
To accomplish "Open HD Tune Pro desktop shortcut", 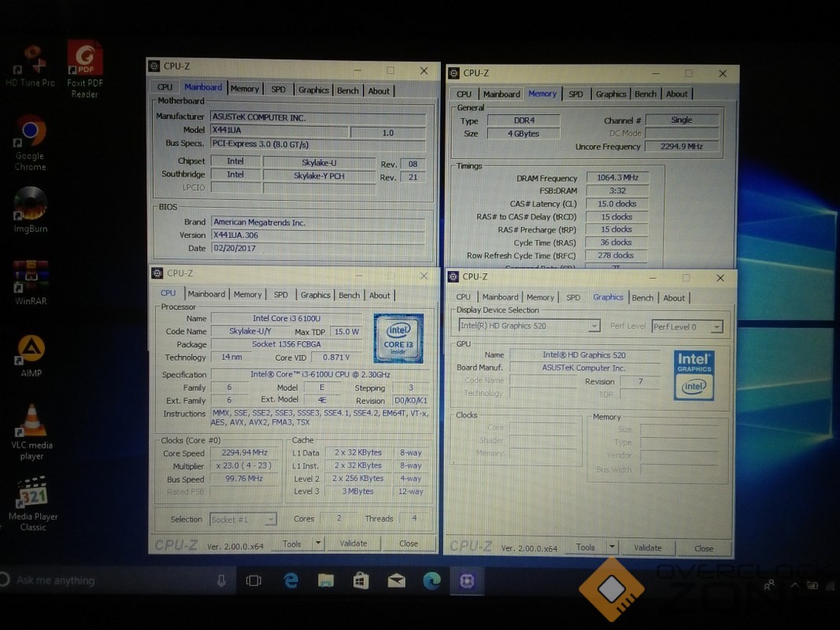I will pyautogui.click(x=30, y=67).
